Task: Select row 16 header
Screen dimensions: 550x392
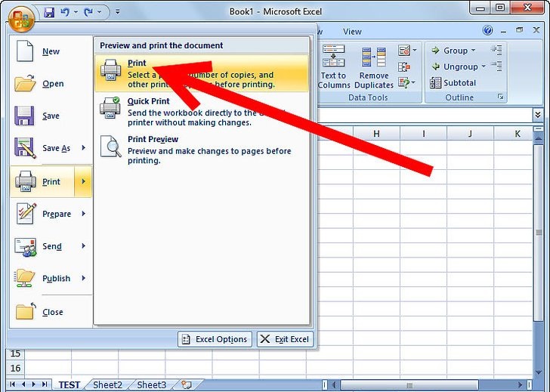Action: tap(15, 368)
